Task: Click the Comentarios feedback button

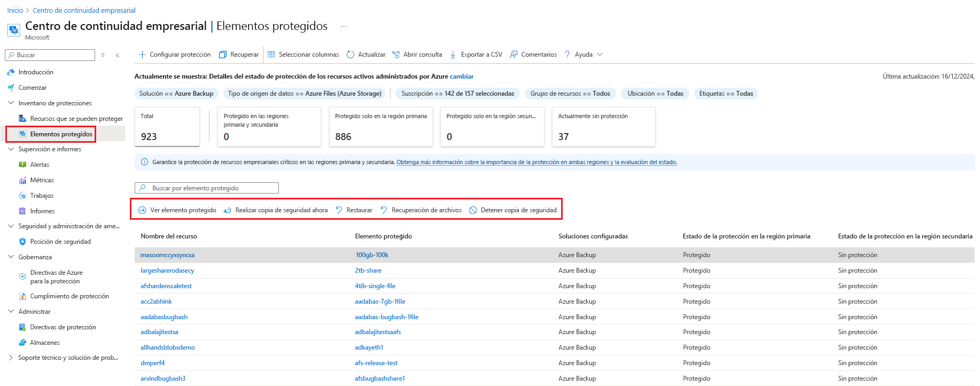Action: (533, 55)
